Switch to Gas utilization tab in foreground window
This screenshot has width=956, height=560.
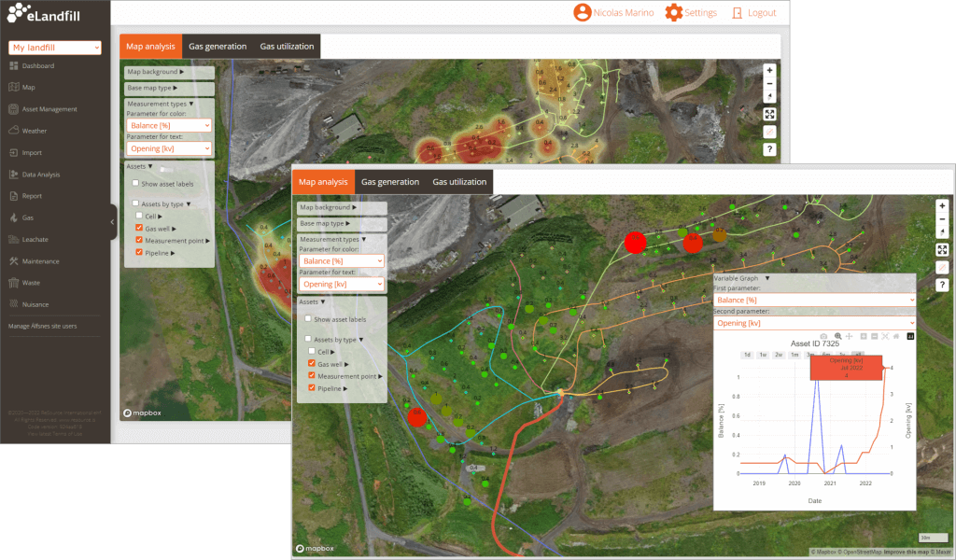[459, 182]
